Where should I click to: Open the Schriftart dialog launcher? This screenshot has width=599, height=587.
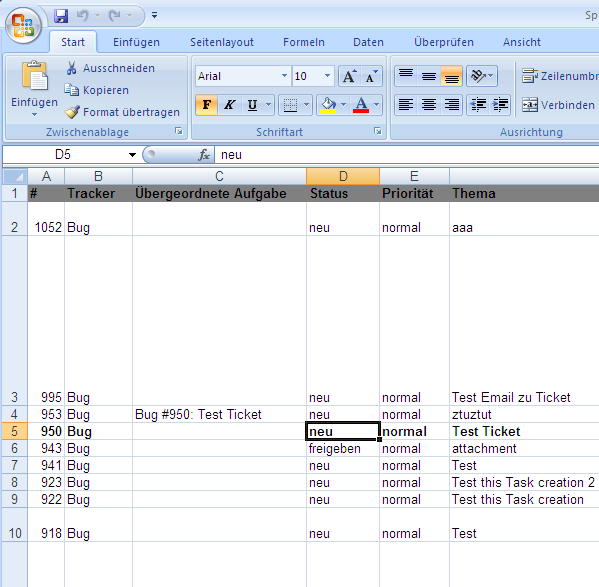[377, 131]
